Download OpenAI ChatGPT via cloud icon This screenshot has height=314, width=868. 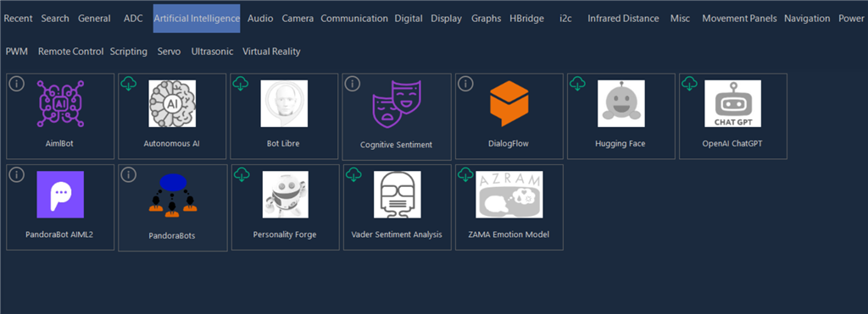[x=689, y=84]
